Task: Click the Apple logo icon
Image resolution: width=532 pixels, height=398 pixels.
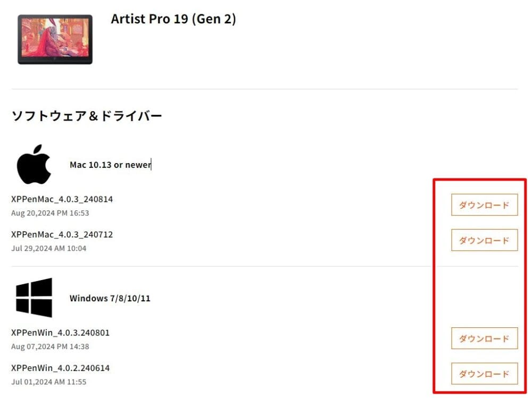Action: [34, 164]
